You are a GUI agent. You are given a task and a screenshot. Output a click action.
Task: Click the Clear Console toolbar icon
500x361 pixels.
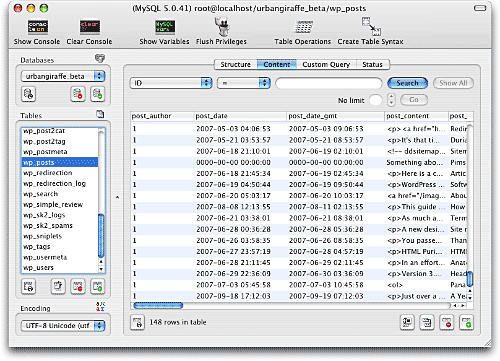tap(90, 27)
